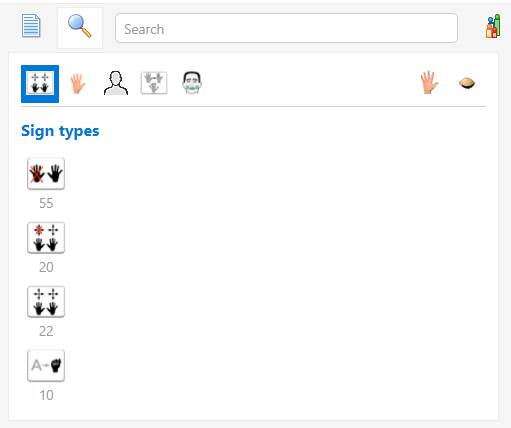Viewport: 511px width, 428px height.
Task: Click the count 20 under the asterisk type
Action: 46,267
